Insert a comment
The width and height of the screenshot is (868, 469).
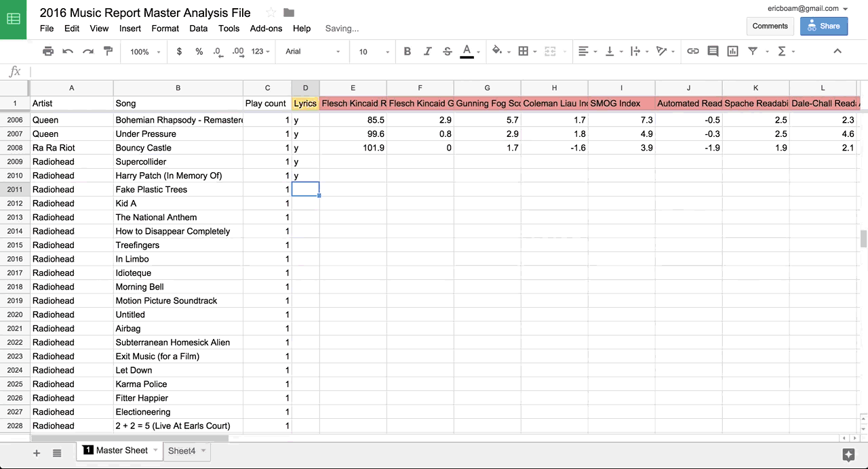[713, 52]
